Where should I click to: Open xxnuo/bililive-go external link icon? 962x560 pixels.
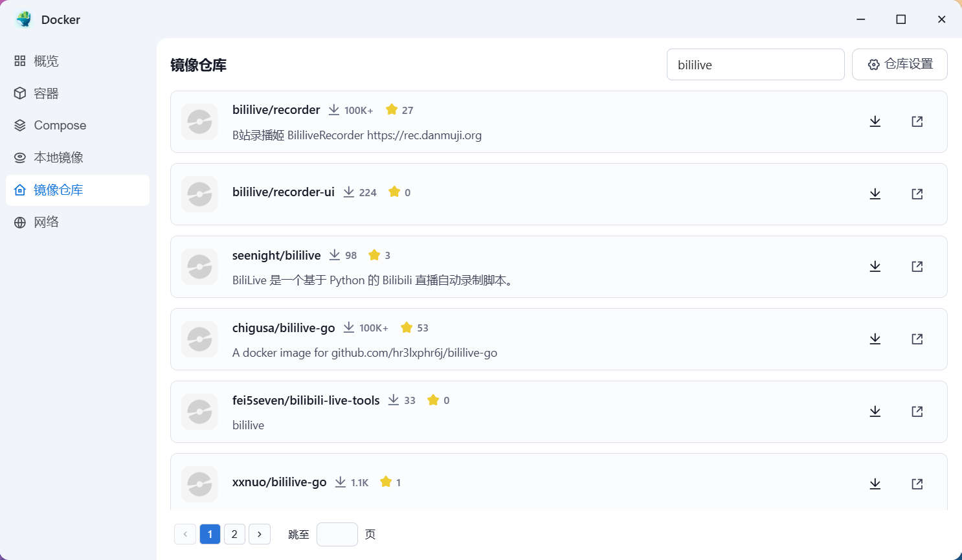[917, 484]
